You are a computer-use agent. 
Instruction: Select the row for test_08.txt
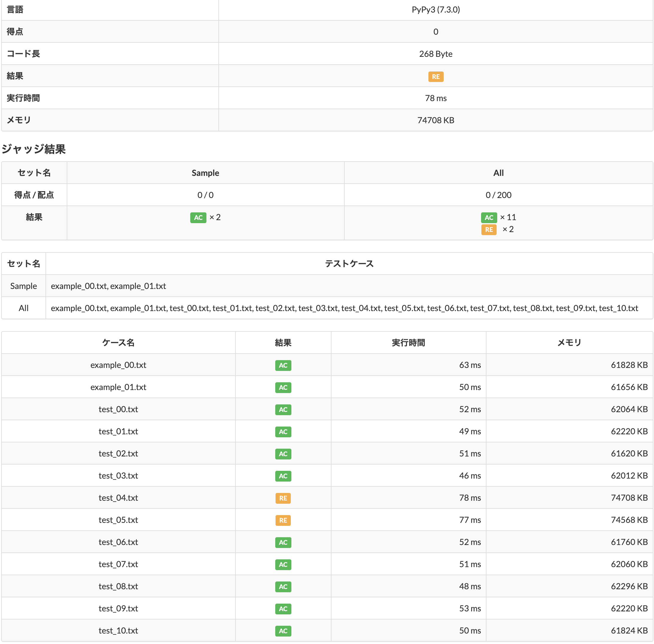coord(118,587)
